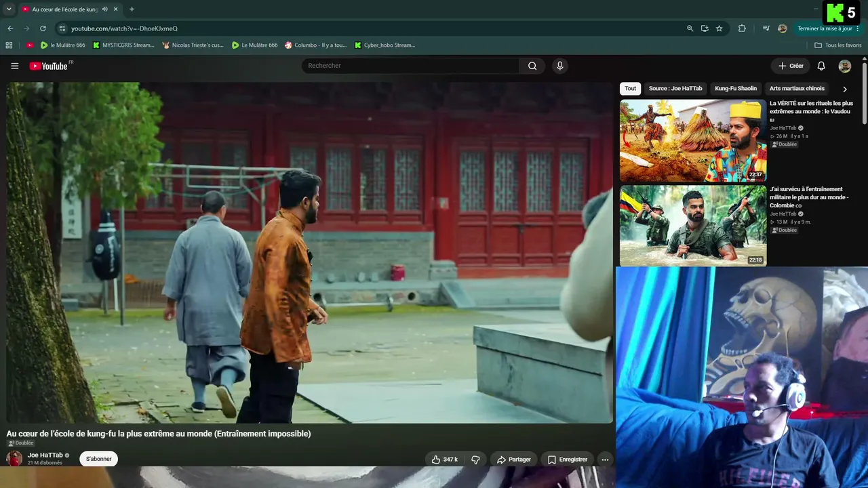Open the YouTube account avatar menu
Screen dimensions: 868x488
click(x=844, y=66)
